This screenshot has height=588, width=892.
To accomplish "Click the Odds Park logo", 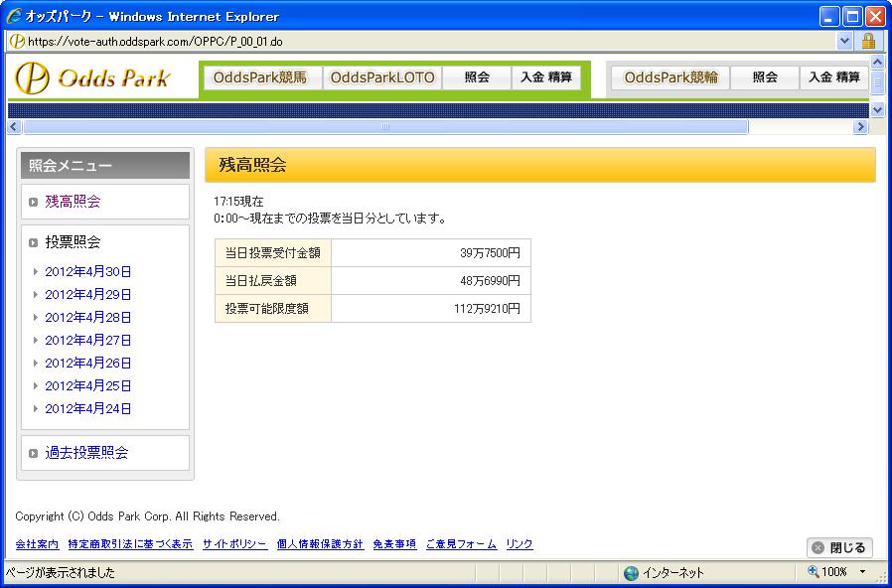I will tap(92, 77).
